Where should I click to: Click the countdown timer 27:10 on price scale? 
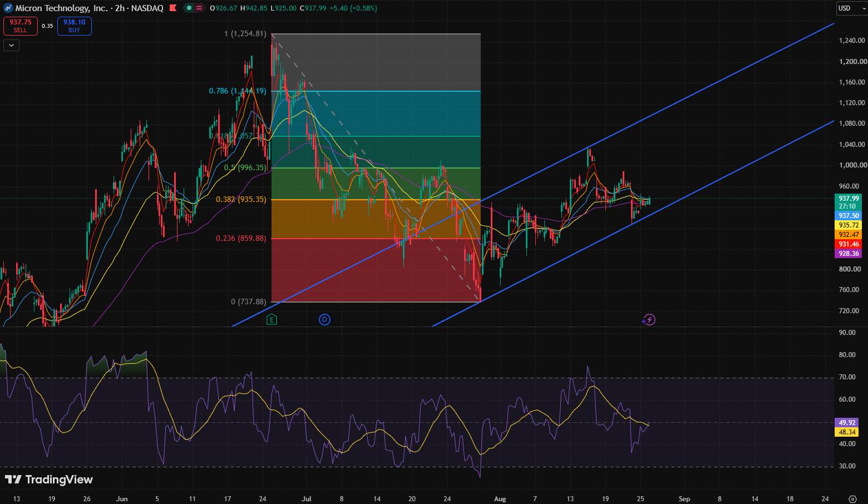pyautogui.click(x=849, y=206)
